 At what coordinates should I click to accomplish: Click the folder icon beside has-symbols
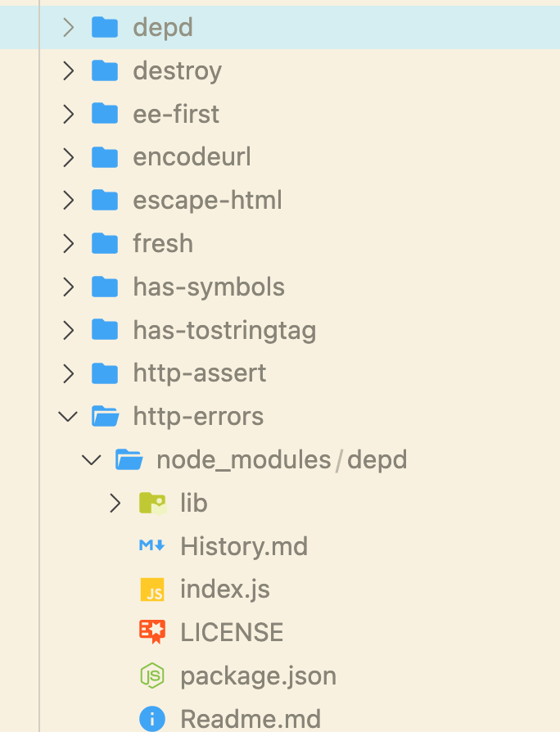coord(105,287)
